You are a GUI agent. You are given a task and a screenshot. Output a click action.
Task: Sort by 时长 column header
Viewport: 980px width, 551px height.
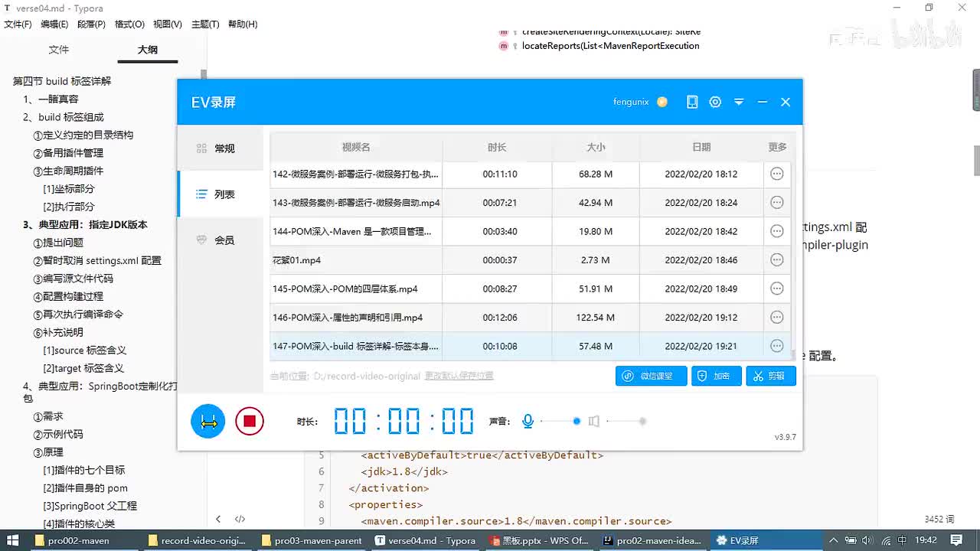coord(497,147)
